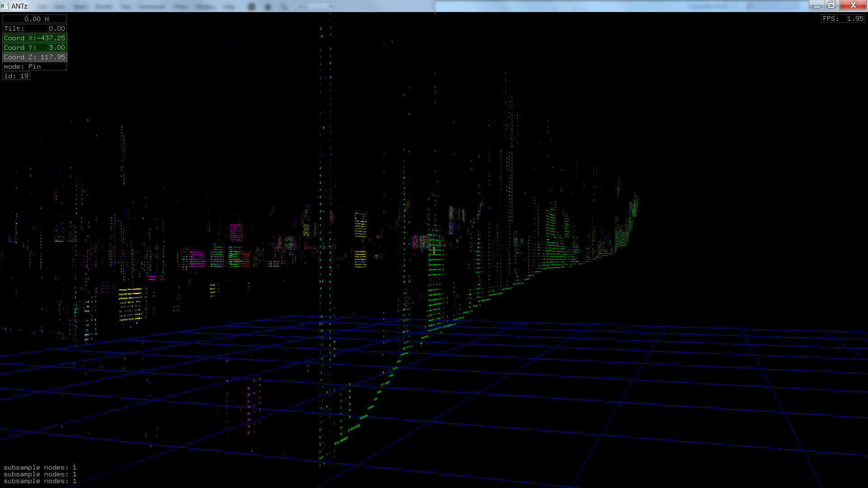Image resolution: width=868 pixels, height=488 pixels.
Task: Click the last subsample nodes console line
Action: click(x=40, y=481)
